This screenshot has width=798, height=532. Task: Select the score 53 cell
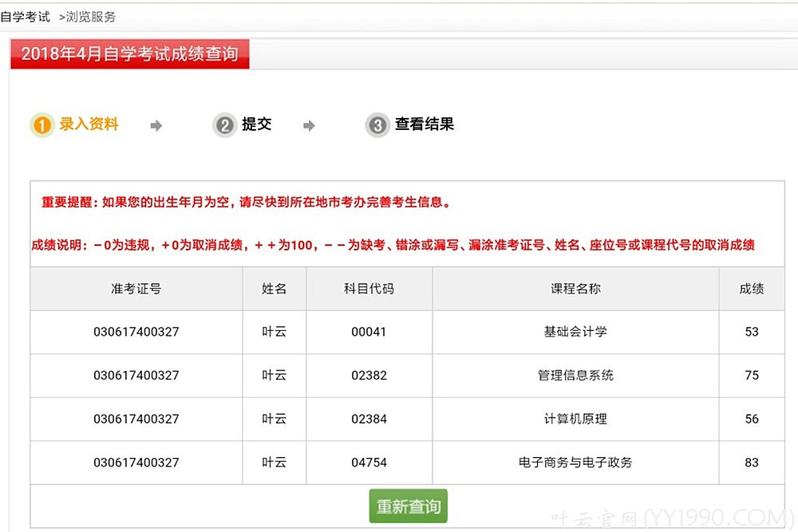(x=752, y=332)
